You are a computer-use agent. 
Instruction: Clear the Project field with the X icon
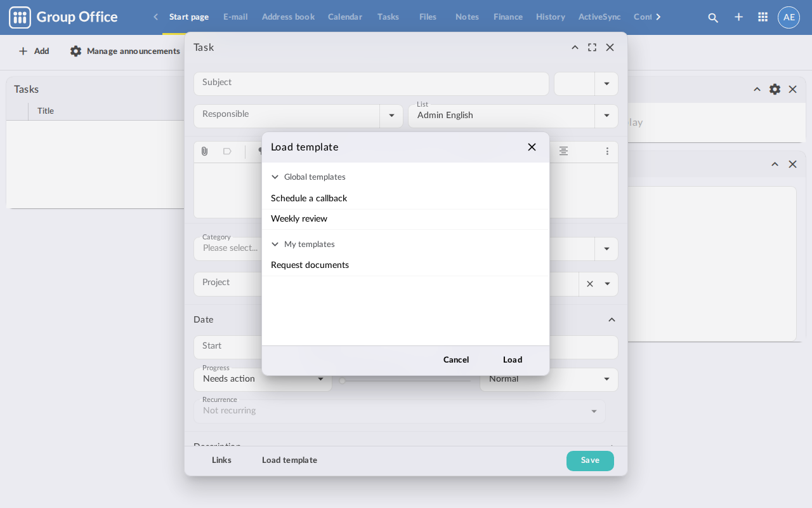(590, 284)
